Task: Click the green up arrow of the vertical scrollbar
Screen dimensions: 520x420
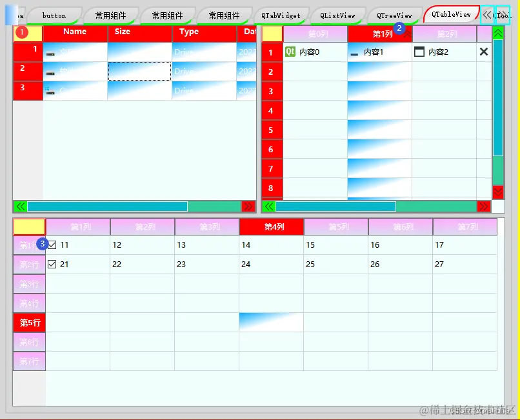Action: pyautogui.click(x=498, y=33)
